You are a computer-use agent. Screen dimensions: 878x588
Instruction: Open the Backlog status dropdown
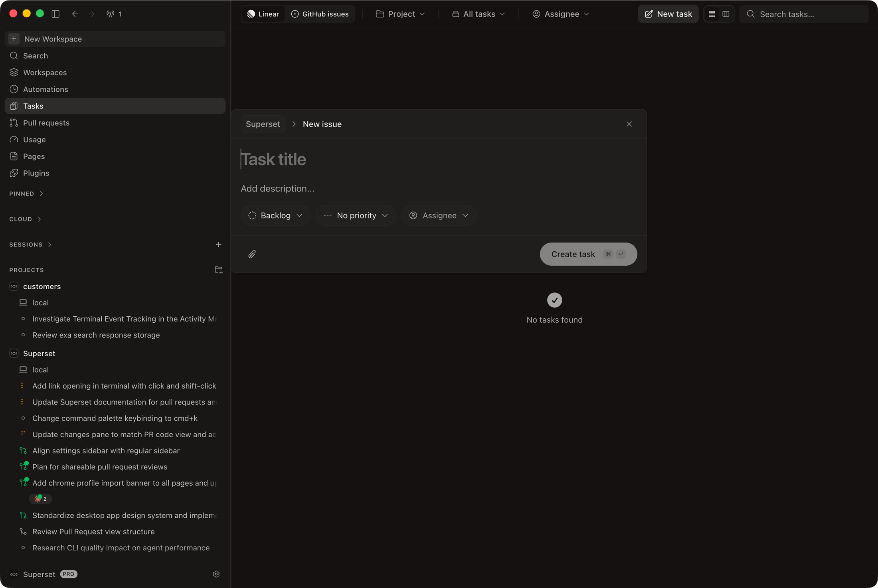pos(275,215)
